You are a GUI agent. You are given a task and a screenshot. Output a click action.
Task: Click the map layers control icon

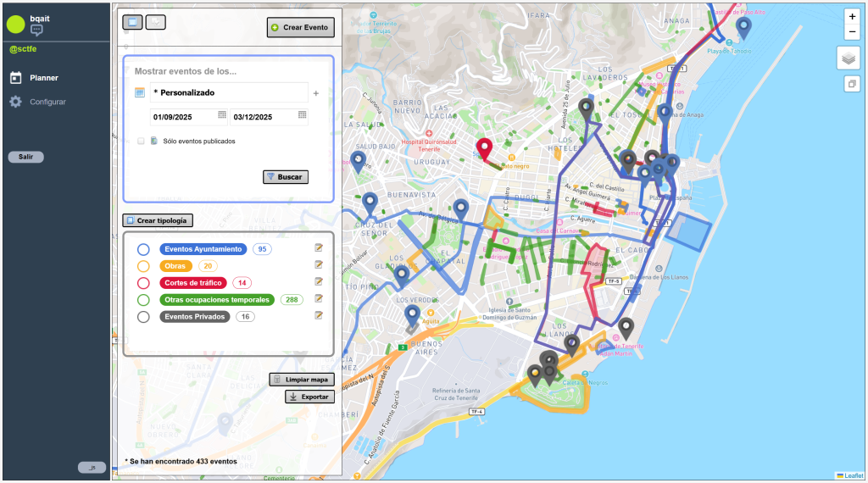pos(849,58)
